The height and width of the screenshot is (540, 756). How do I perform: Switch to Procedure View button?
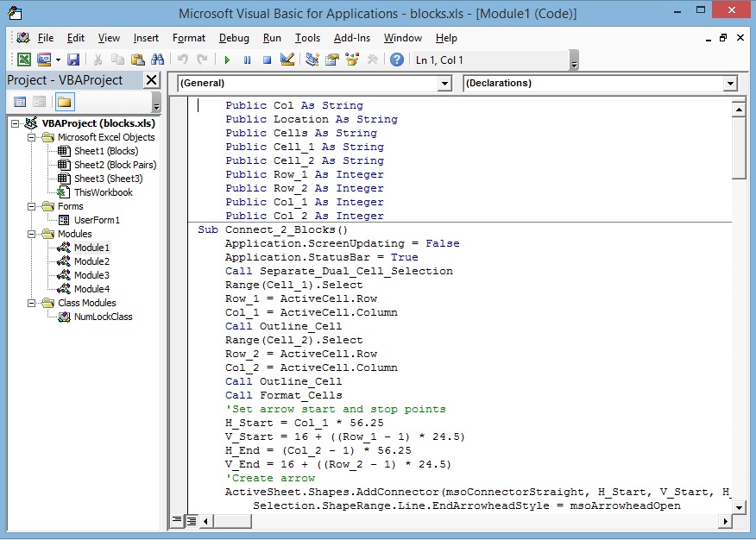pos(178,520)
